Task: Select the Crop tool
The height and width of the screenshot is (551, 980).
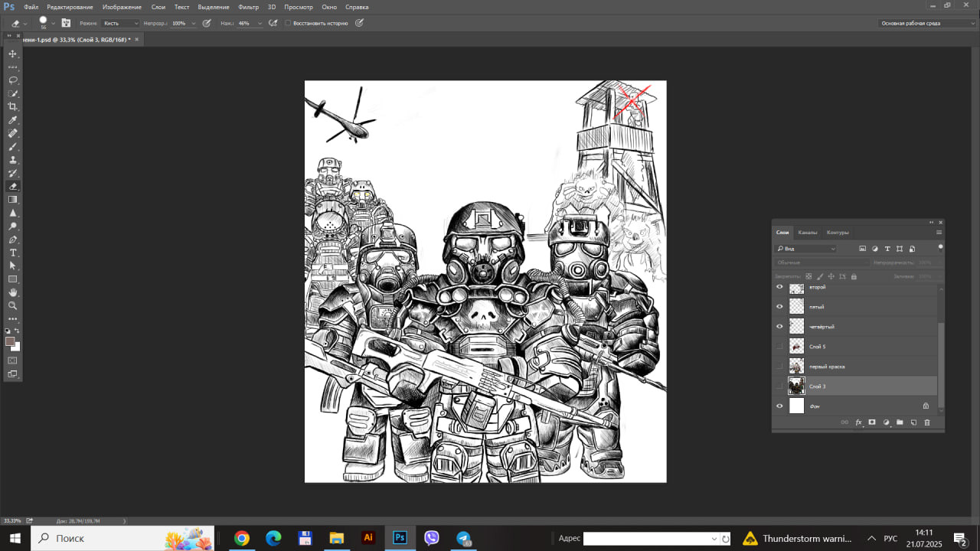Action: 13,106
